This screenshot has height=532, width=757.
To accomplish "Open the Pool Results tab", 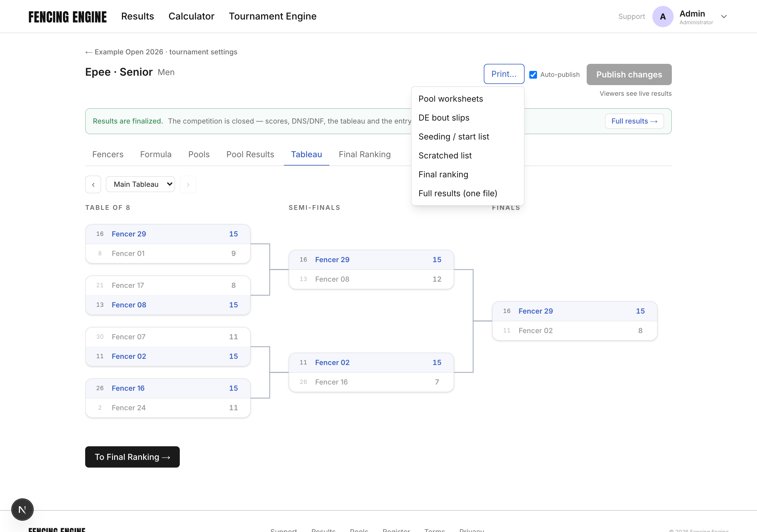I will click(x=250, y=154).
